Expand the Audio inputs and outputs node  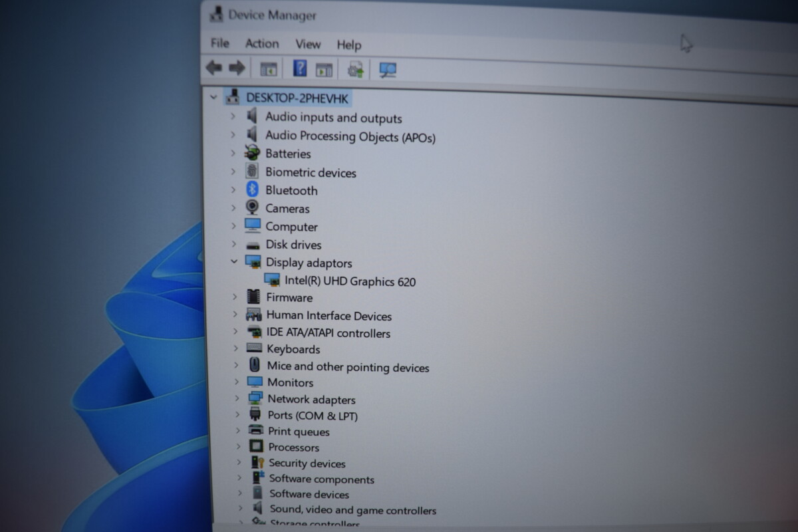[233, 116]
